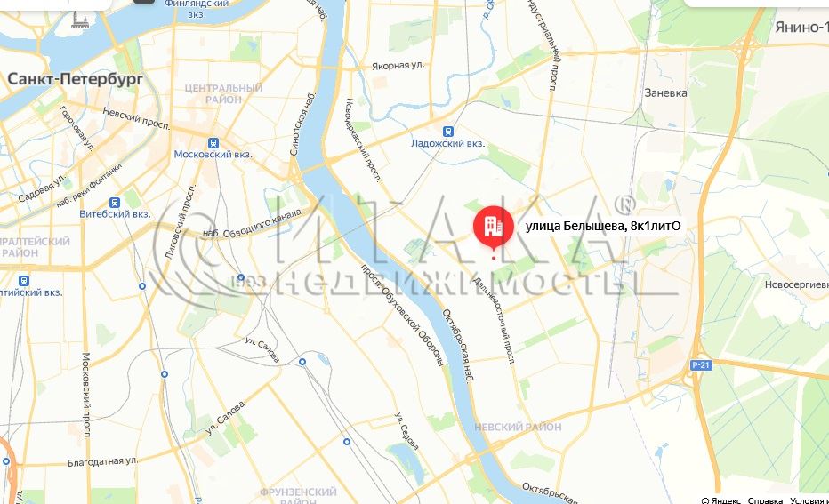The image size is (829, 504).
Task: Click the cathedral landmark icon near the river
Action: point(80,20)
